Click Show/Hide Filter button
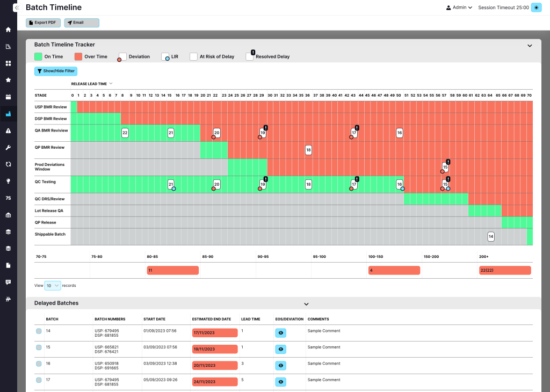 point(56,71)
